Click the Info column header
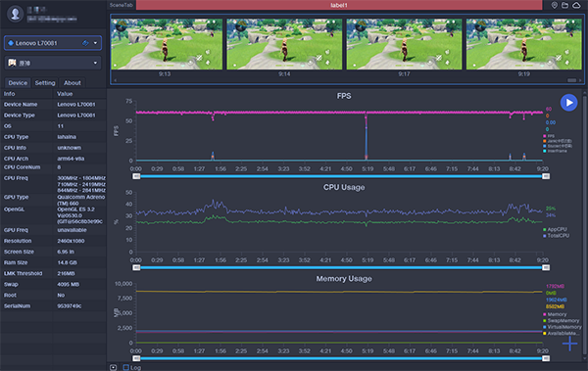 point(10,94)
